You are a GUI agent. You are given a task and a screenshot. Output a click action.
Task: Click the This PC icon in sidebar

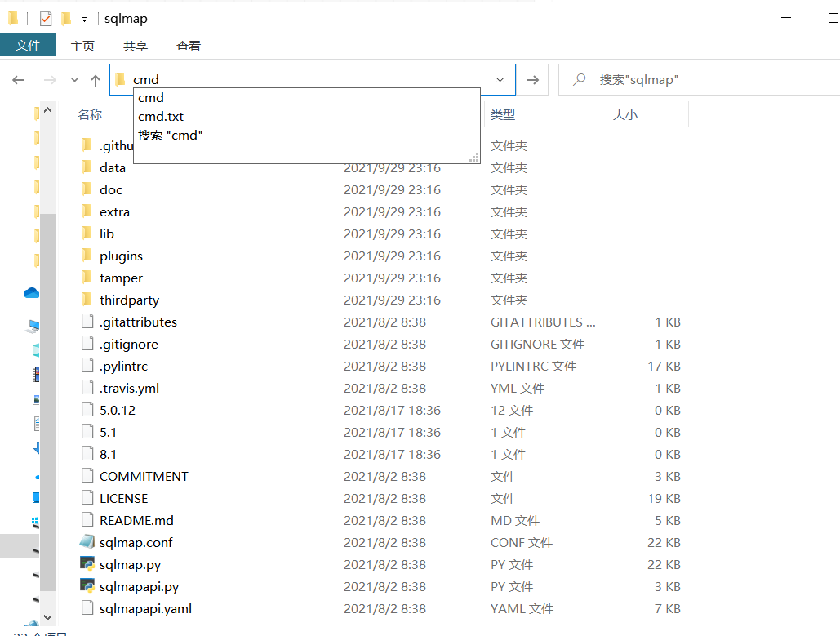coord(33,325)
